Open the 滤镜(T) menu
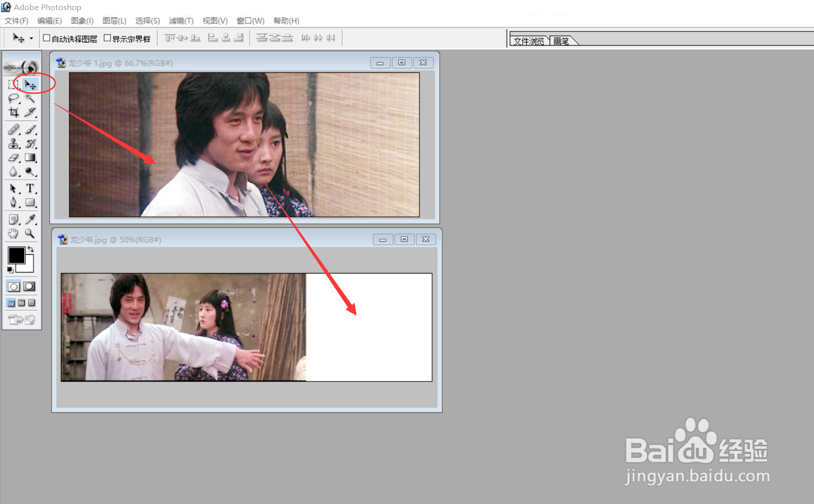The image size is (814, 504). coord(181,21)
